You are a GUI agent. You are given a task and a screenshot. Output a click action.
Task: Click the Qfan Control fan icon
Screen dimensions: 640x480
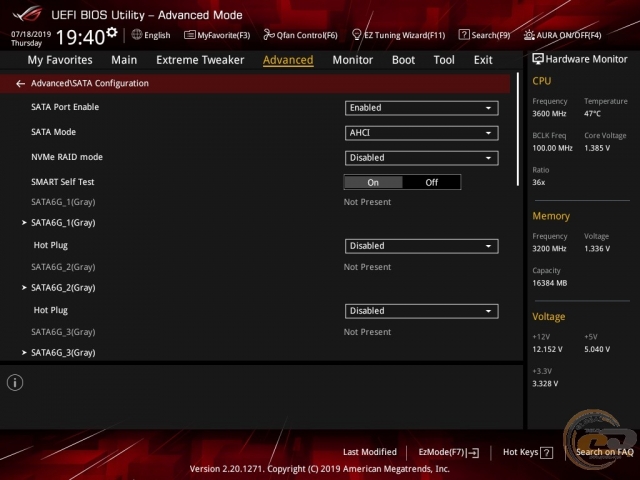pos(269,35)
